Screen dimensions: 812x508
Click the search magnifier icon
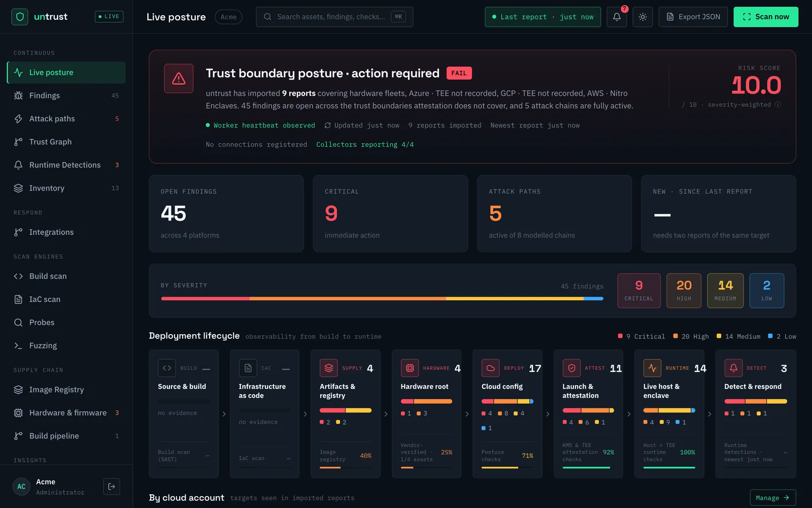[x=267, y=17]
